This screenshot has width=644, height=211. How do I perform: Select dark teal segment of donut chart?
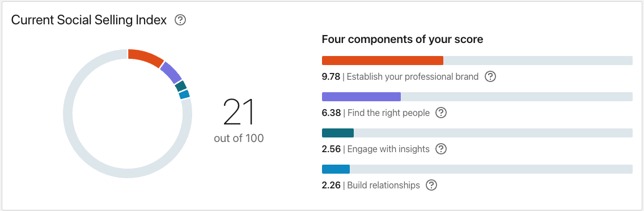point(181,86)
